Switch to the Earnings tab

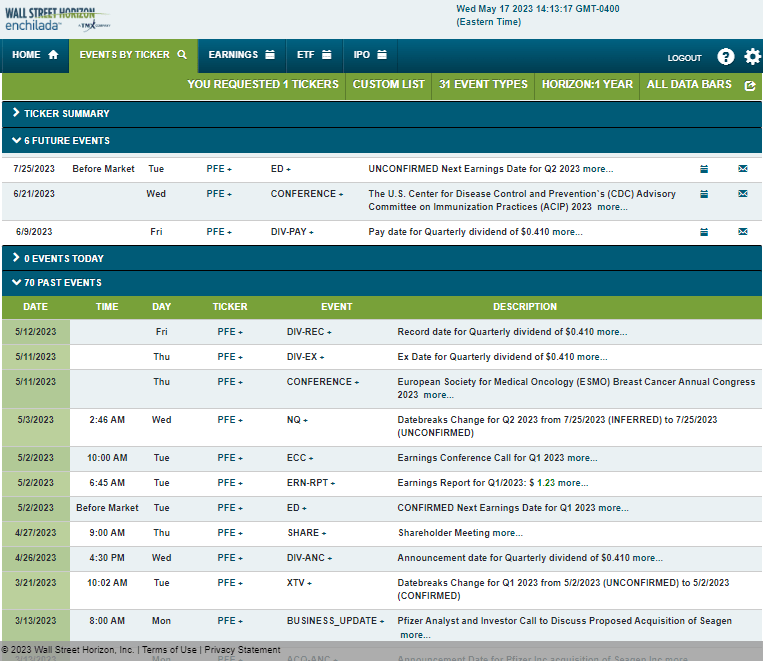click(241, 55)
